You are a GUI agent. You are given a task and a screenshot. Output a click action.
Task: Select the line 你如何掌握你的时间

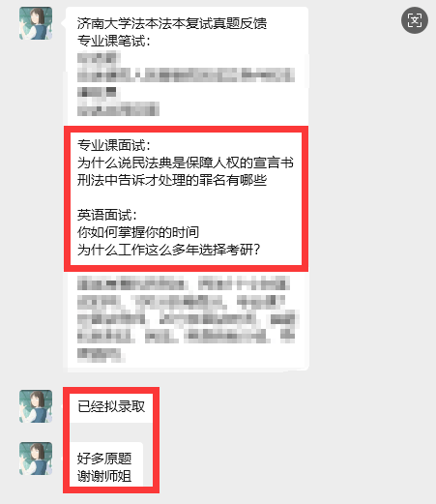point(138,232)
